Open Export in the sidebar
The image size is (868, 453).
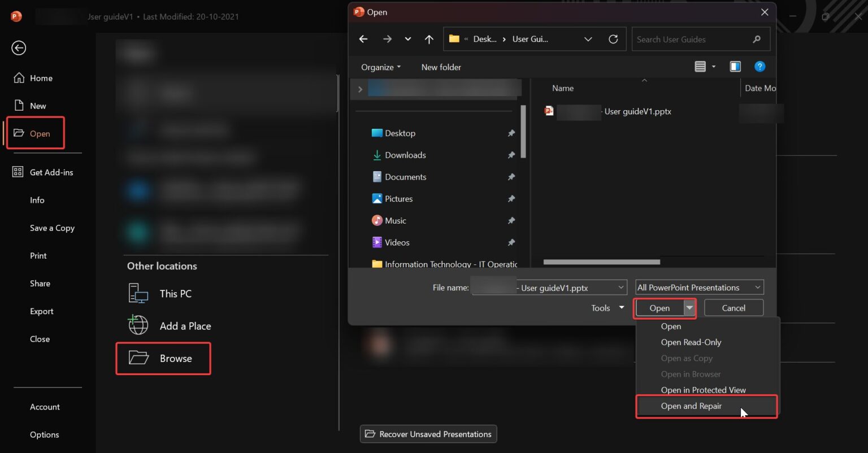pos(41,311)
